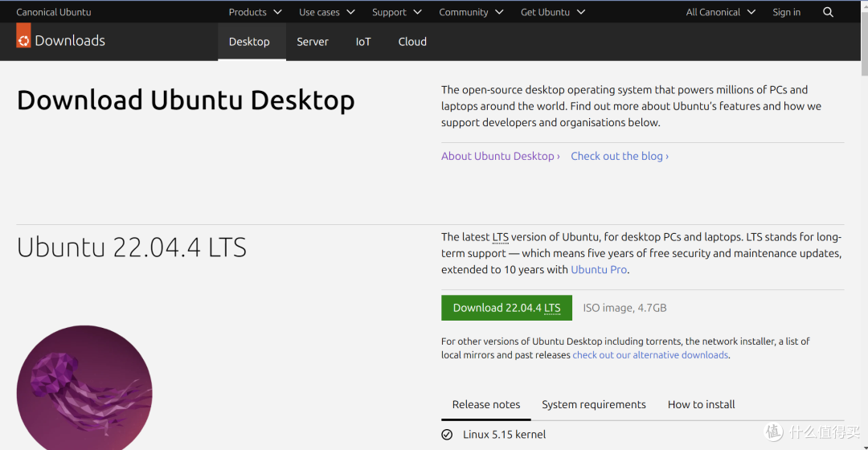Click the Ubuntu jellyfish mascot image
The height and width of the screenshot is (450, 868).
[x=84, y=387]
